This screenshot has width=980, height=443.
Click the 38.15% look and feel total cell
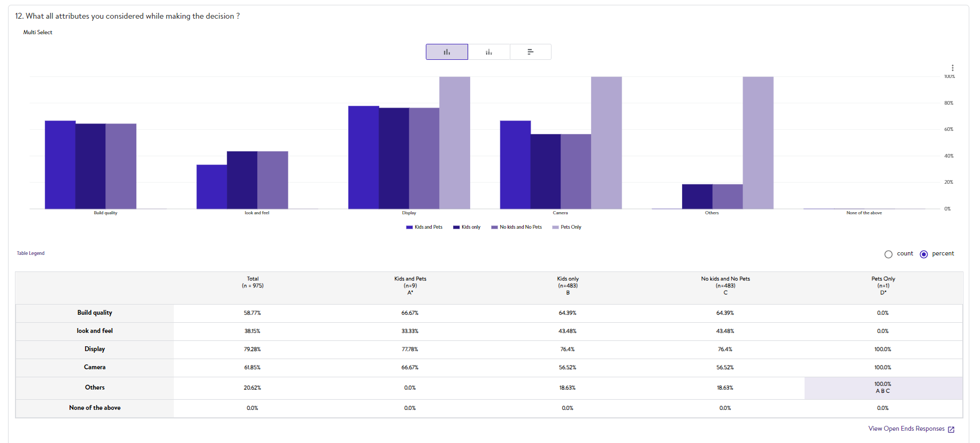(x=252, y=331)
